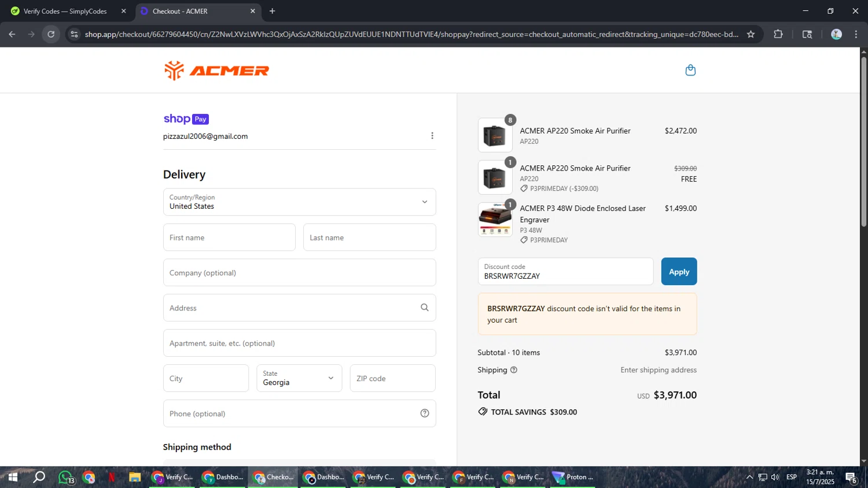Screen dimensions: 868x488
Task: Bookmark this page with the star icon
Action: [751, 34]
